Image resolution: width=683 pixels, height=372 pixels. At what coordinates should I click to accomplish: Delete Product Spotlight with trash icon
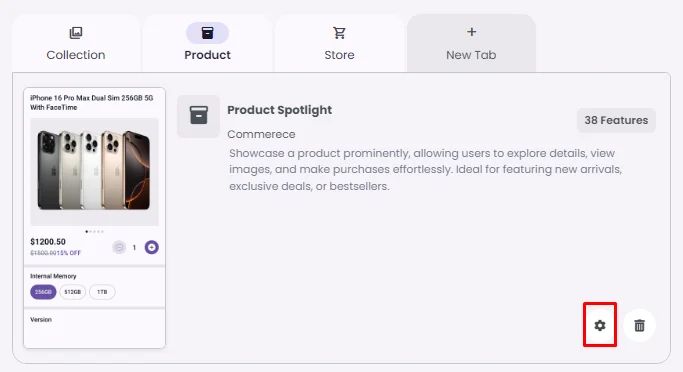click(x=639, y=325)
